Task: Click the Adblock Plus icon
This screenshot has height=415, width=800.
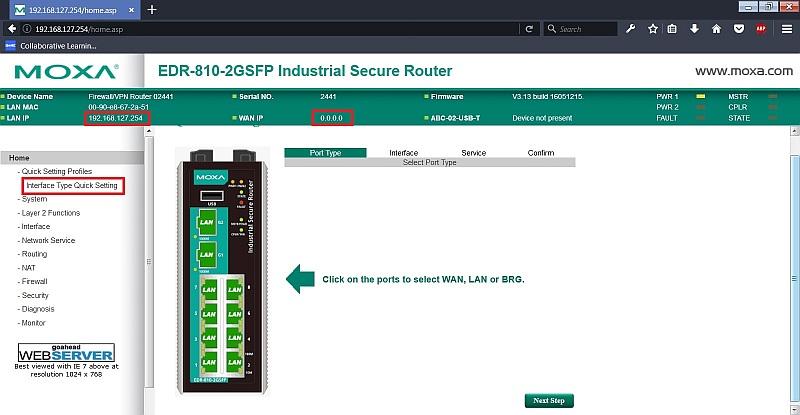Action: pyautogui.click(x=761, y=29)
